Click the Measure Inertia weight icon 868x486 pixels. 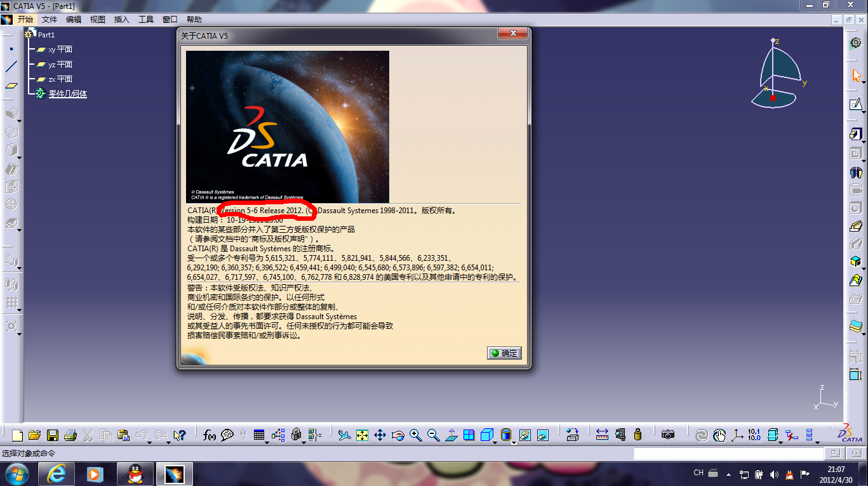(638, 435)
